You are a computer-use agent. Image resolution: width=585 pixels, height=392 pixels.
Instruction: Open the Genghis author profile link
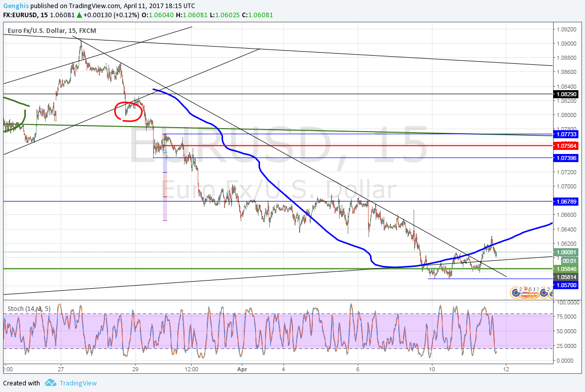click(16, 6)
